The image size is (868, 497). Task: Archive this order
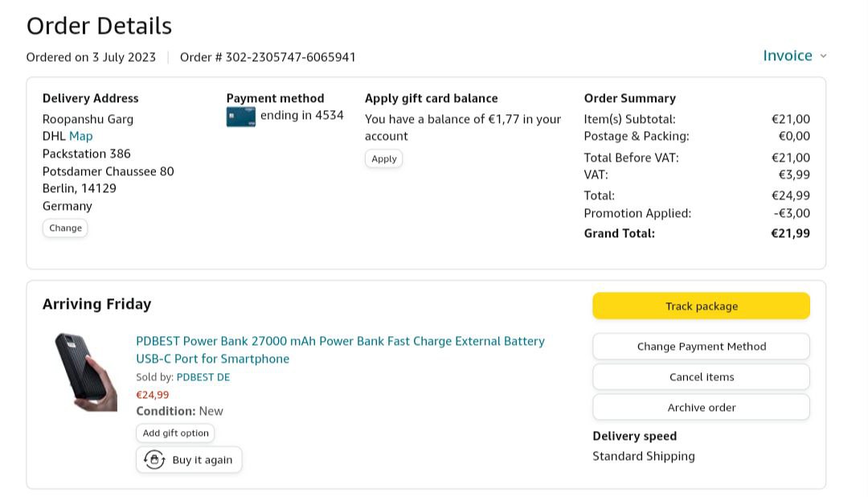[701, 408]
